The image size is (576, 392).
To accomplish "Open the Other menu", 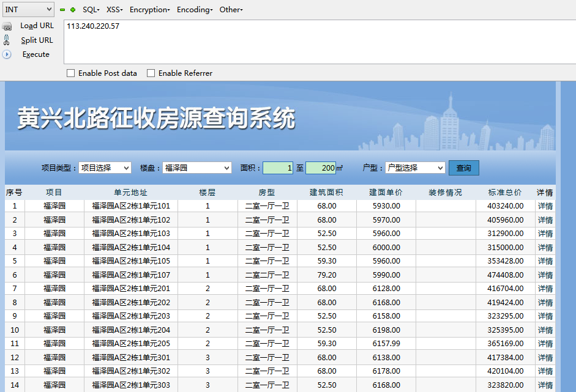I will tap(231, 10).
